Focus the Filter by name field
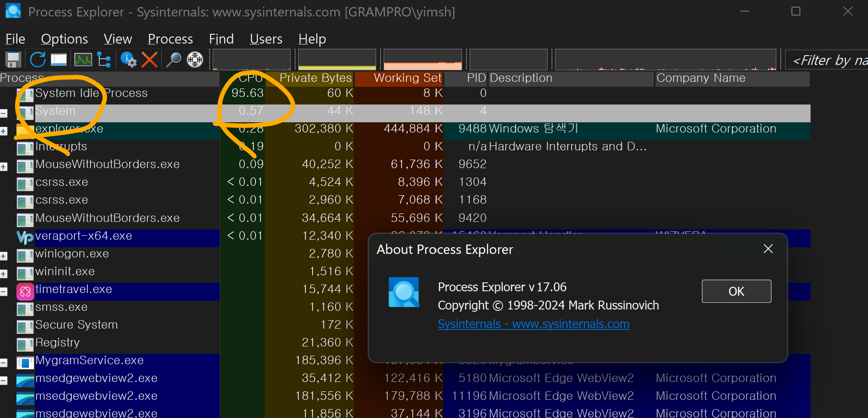 [827, 60]
